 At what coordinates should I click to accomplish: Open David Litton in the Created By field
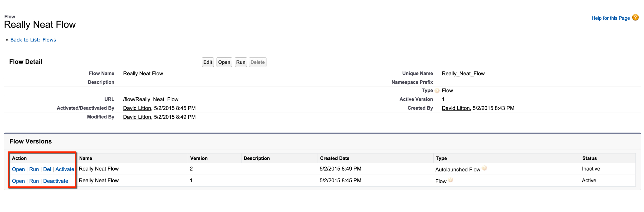(x=456, y=108)
